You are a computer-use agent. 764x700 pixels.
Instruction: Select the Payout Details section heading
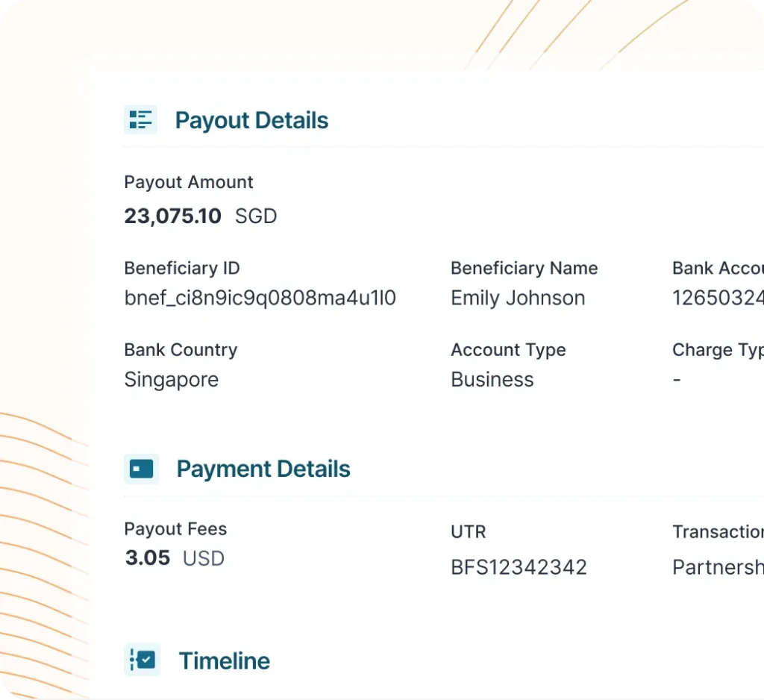click(x=251, y=120)
